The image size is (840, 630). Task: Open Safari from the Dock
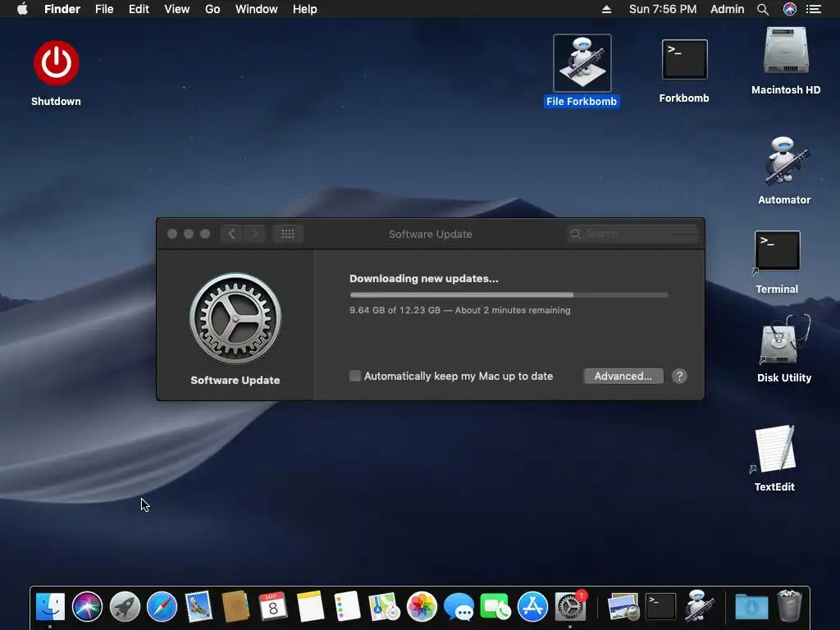click(x=162, y=606)
